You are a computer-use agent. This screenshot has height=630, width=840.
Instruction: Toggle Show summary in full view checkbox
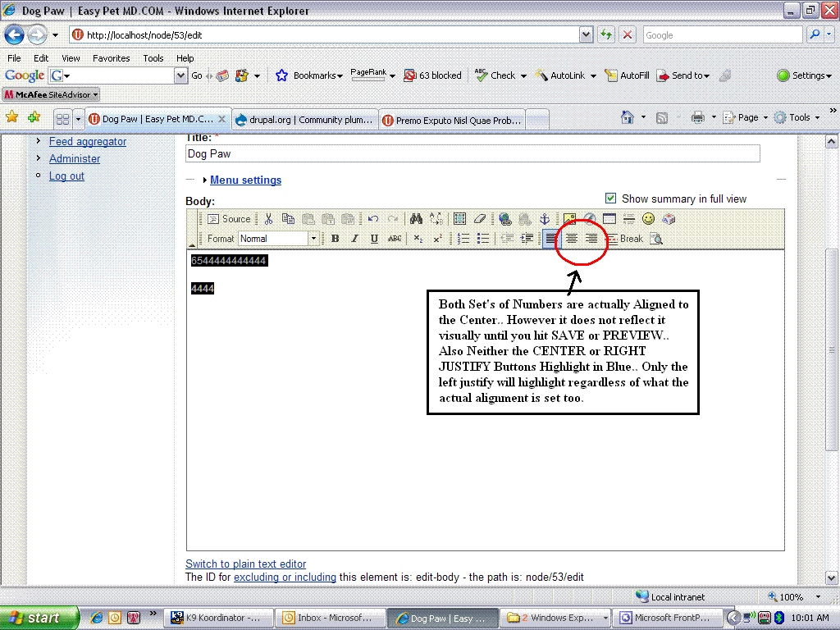pos(610,199)
